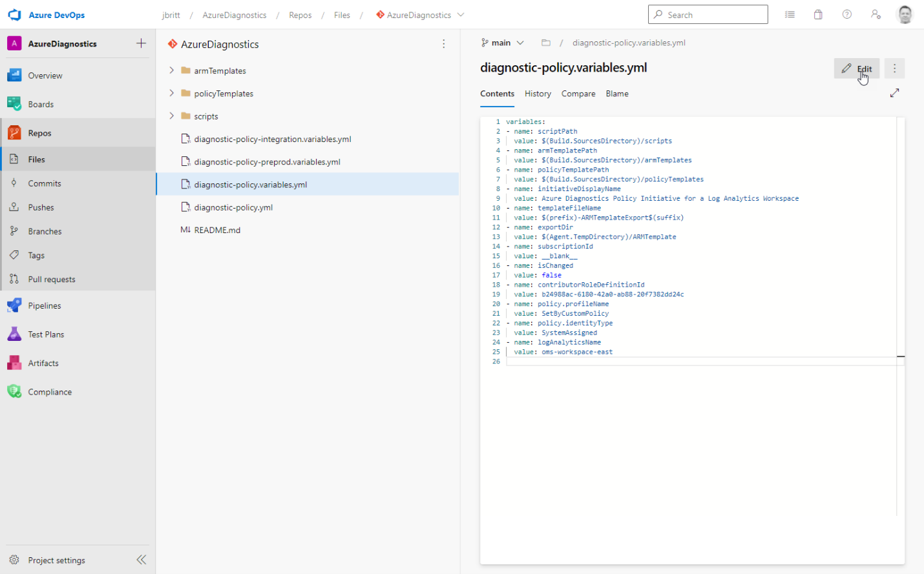Click Files in the breadcrumb
The image size is (924, 574).
tap(342, 15)
